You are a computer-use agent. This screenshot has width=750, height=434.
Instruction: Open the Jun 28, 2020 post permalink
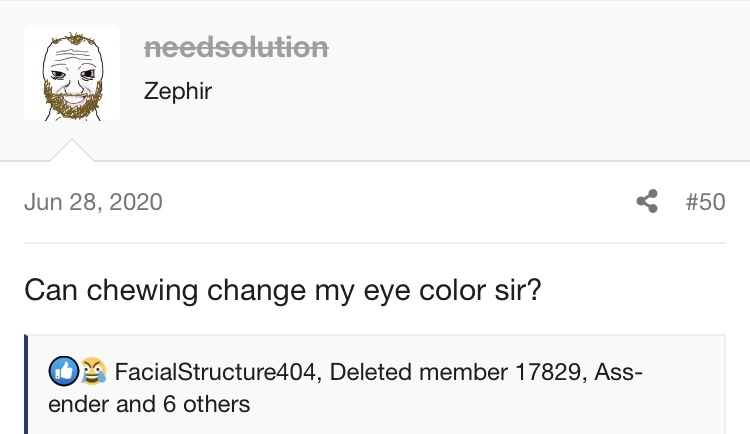[x=93, y=201]
